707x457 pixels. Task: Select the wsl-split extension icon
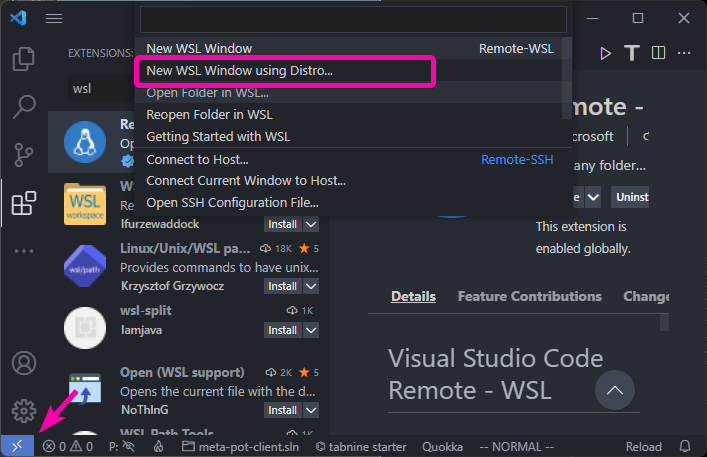85,328
